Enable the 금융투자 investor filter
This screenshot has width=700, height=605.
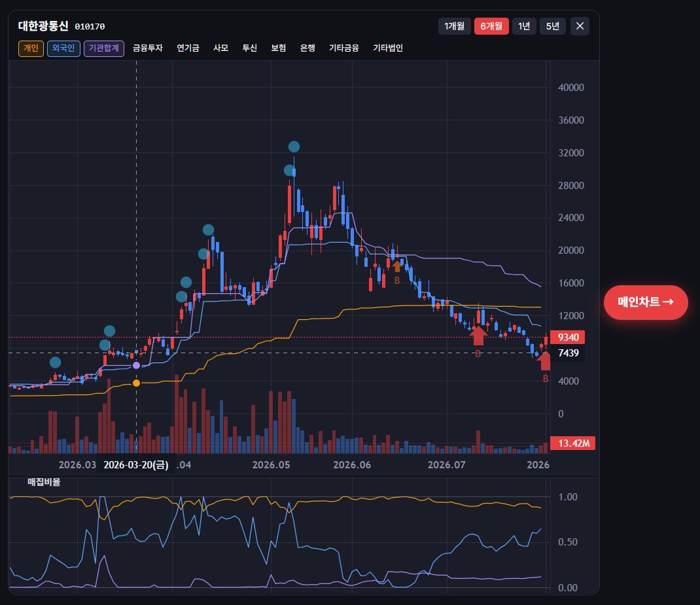pyautogui.click(x=148, y=48)
